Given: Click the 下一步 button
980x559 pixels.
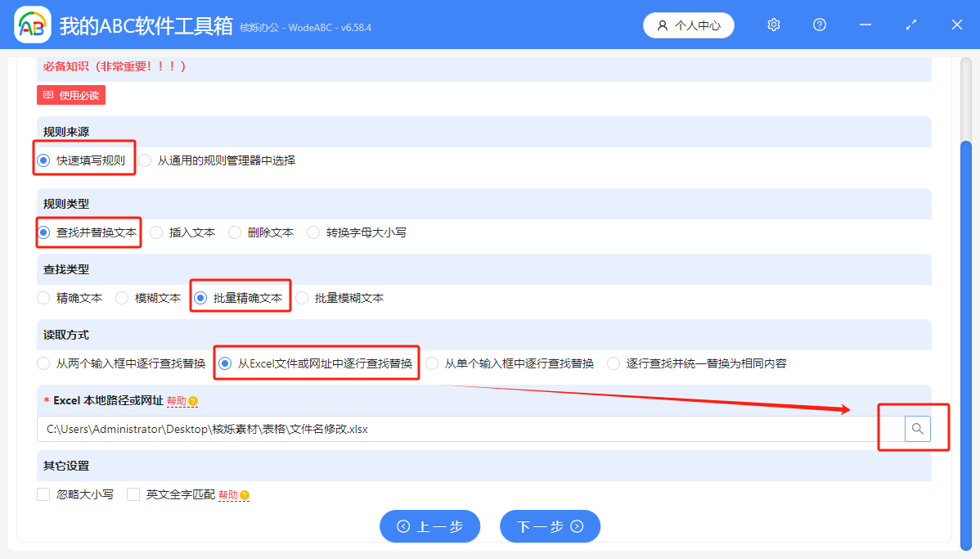Looking at the screenshot, I should coord(550,526).
